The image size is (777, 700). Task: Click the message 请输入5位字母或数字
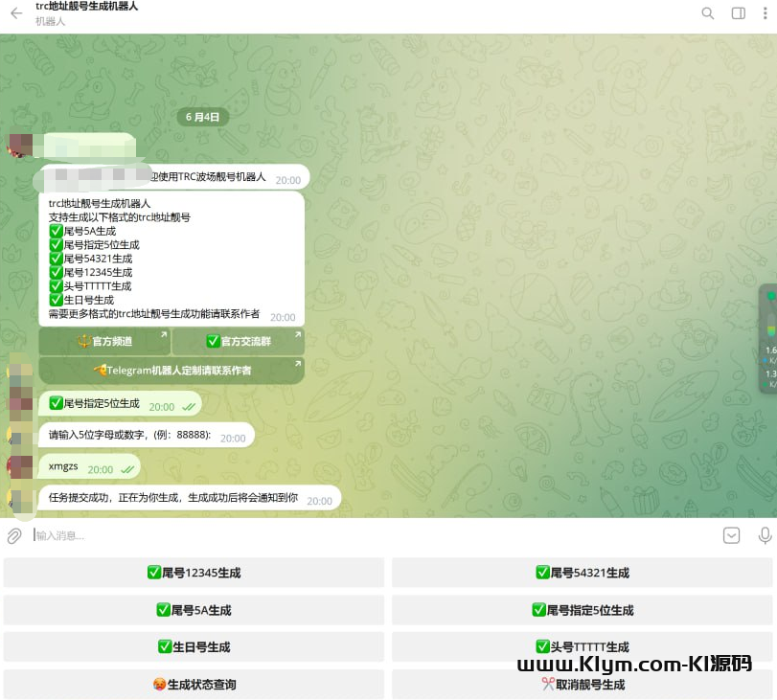(147, 435)
